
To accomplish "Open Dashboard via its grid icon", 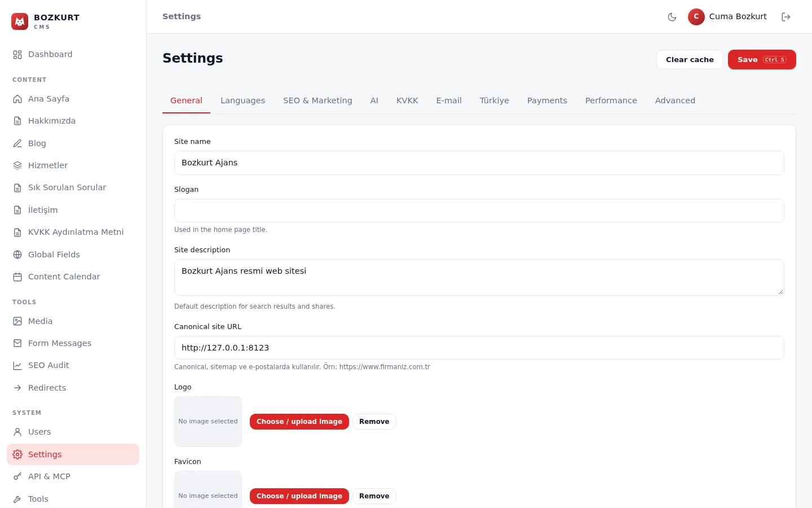I will point(17,55).
